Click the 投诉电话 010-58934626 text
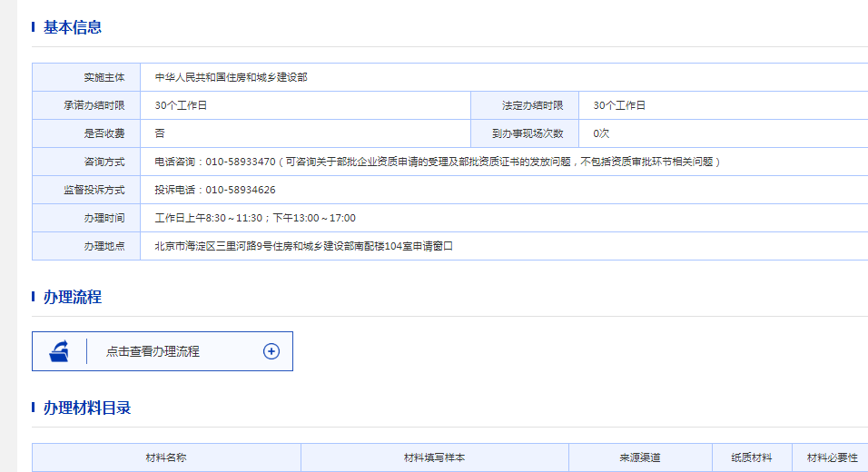The width and height of the screenshot is (868, 472). [x=215, y=190]
